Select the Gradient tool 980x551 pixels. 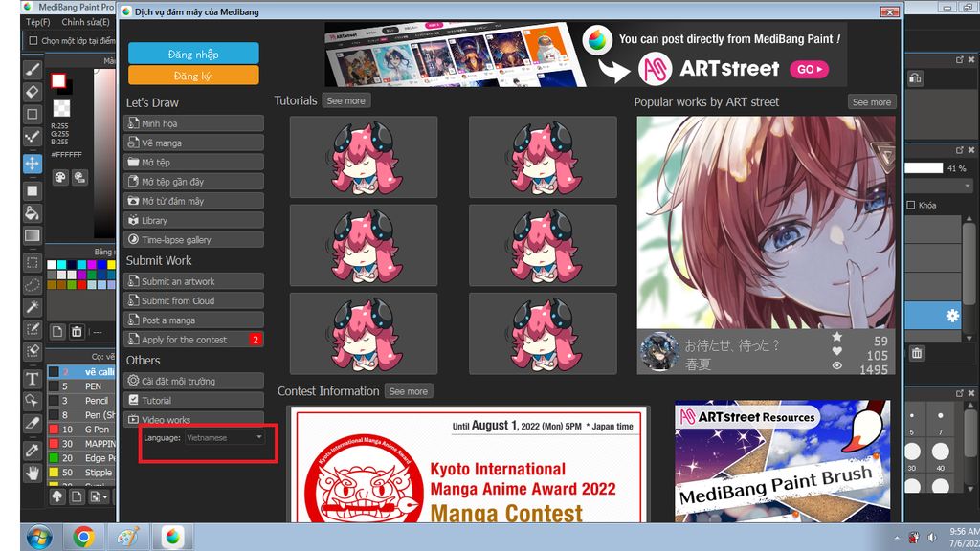click(x=33, y=235)
